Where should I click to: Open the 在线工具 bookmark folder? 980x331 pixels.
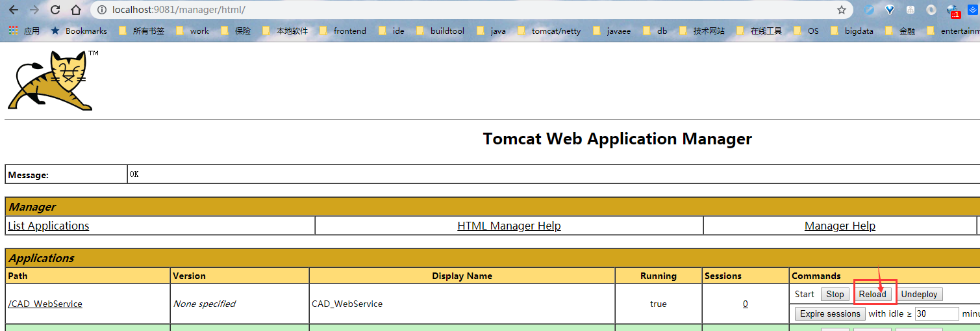pos(759,31)
